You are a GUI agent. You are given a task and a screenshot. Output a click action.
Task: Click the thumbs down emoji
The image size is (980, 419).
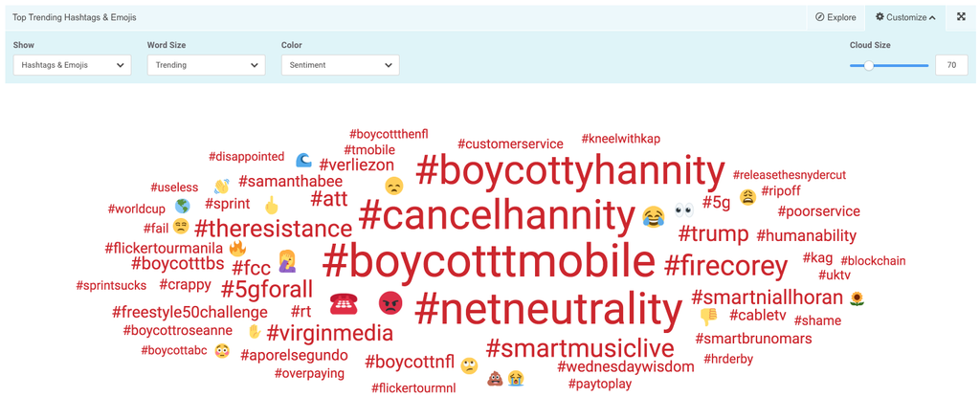pos(708,316)
